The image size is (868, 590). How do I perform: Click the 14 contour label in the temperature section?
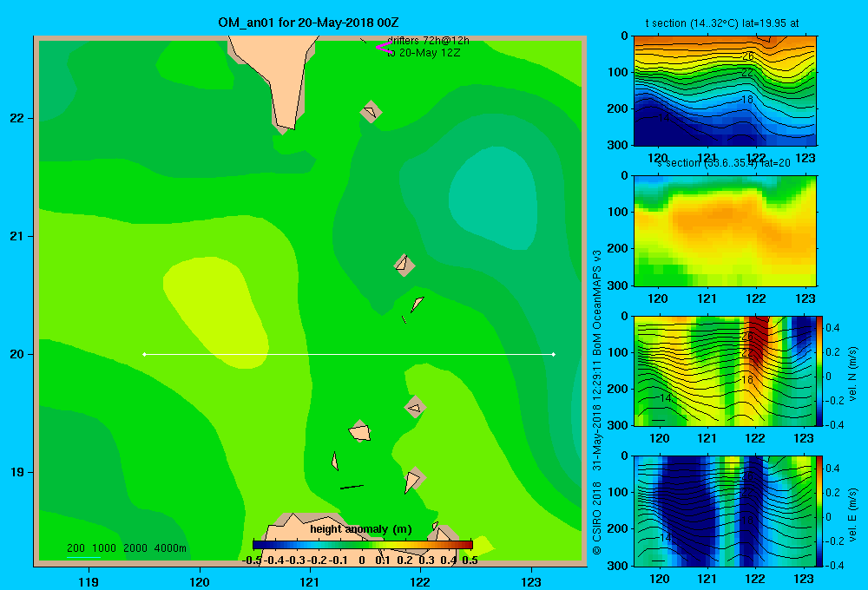pos(664,118)
